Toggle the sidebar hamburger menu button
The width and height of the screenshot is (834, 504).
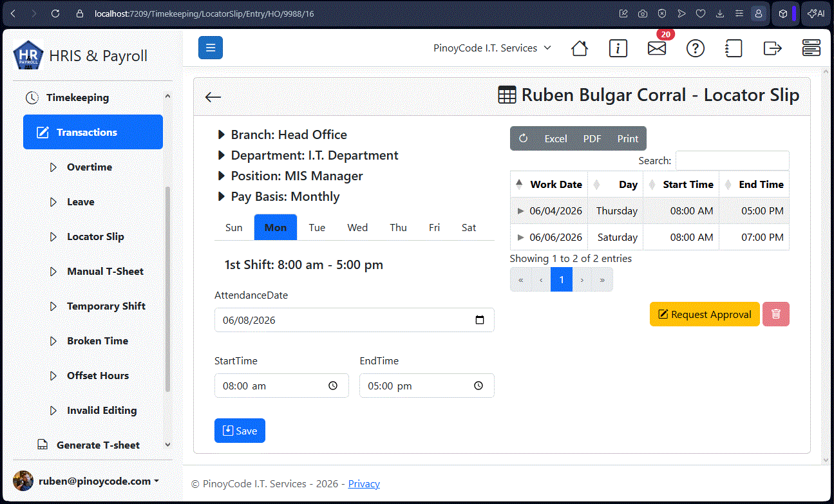pyautogui.click(x=211, y=48)
